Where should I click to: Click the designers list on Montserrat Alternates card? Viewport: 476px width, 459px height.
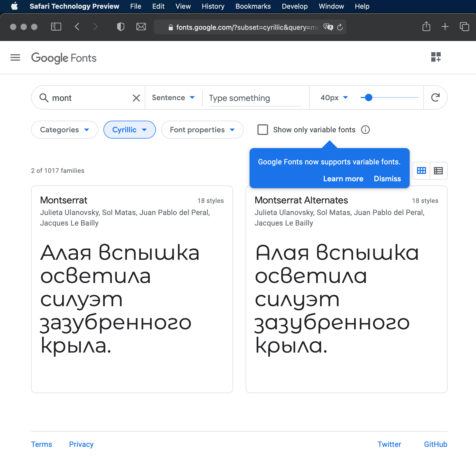(340, 218)
